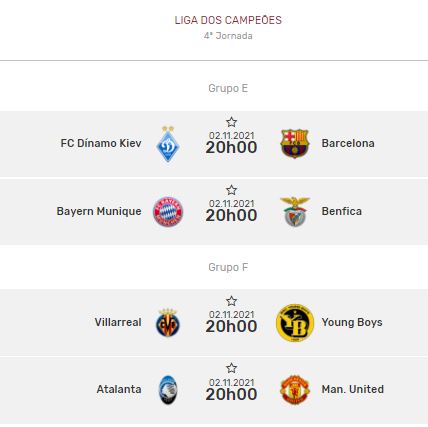Open the Liga dos Campeões competition link
The image size is (428, 427).
pyautogui.click(x=228, y=20)
